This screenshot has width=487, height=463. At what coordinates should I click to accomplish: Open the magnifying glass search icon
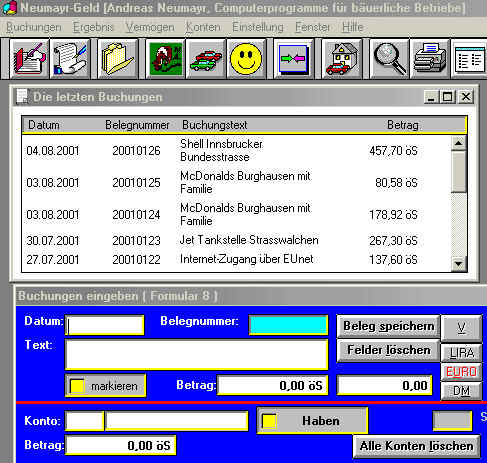coord(389,59)
